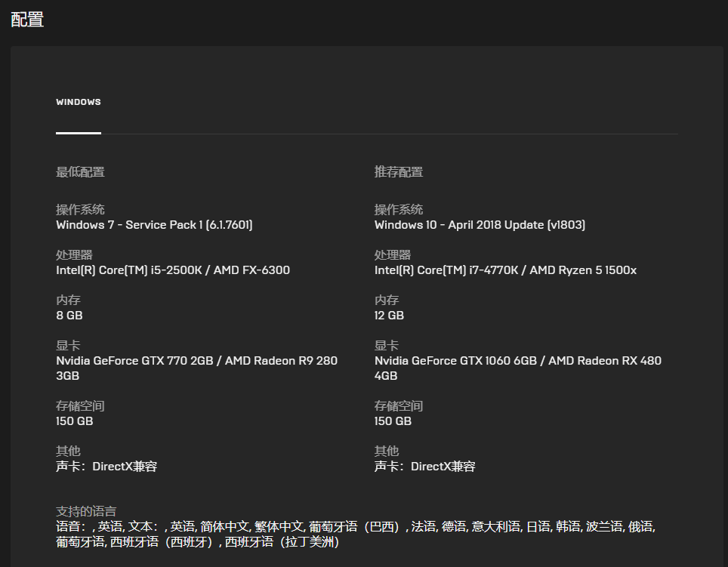
Task: Click the Intel Core i7-4770K processor line
Action: click(505, 270)
